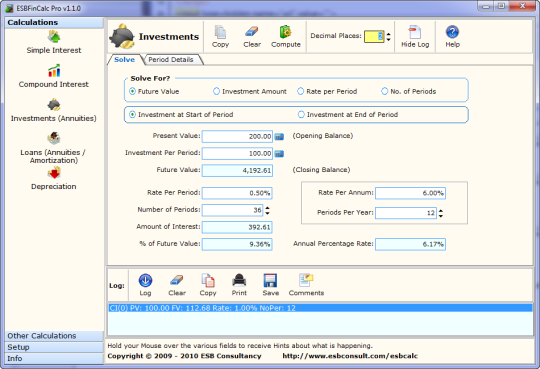
Task: Open Investments (Annuities) sidebar icon
Action: point(54,105)
